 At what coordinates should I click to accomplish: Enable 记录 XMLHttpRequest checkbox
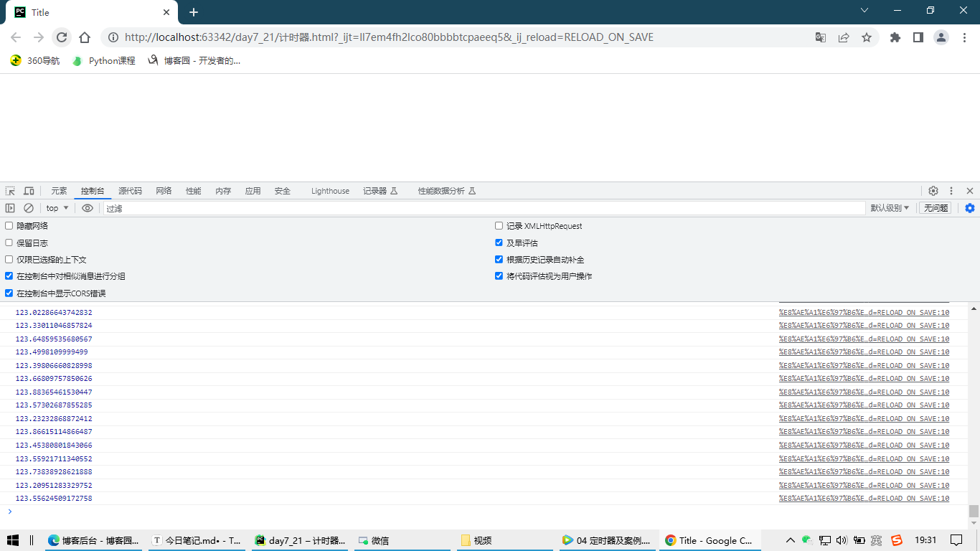click(x=499, y=226)
